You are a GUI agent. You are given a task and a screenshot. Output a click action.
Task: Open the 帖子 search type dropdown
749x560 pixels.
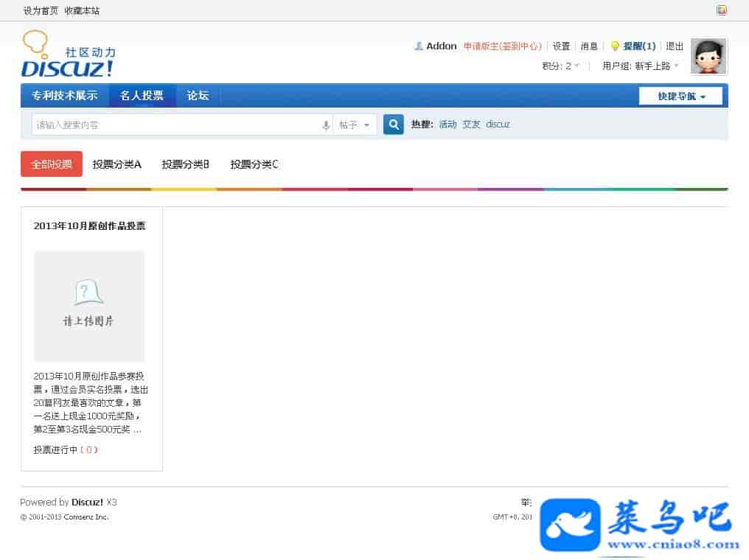coord(355,125)
